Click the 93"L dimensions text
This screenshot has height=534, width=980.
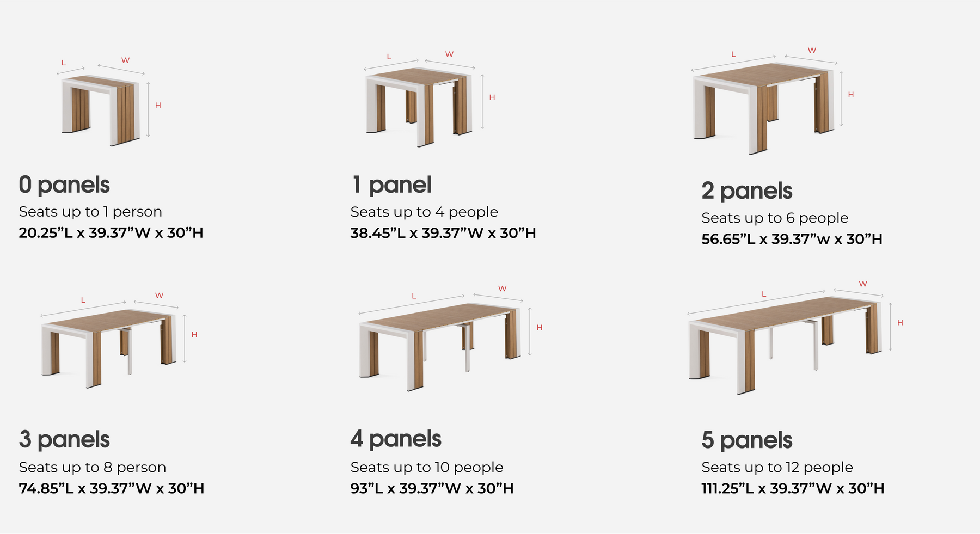click(432, 488)
